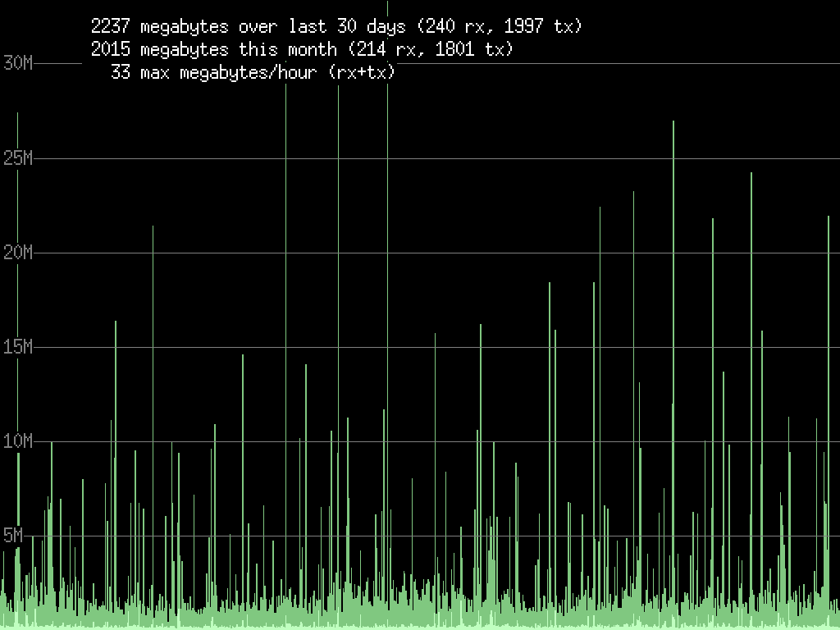Screen dimensions: 840x630
Task: Select the "(rx+tx)" label
Action: pyautogui.click(x=361, y=73)
